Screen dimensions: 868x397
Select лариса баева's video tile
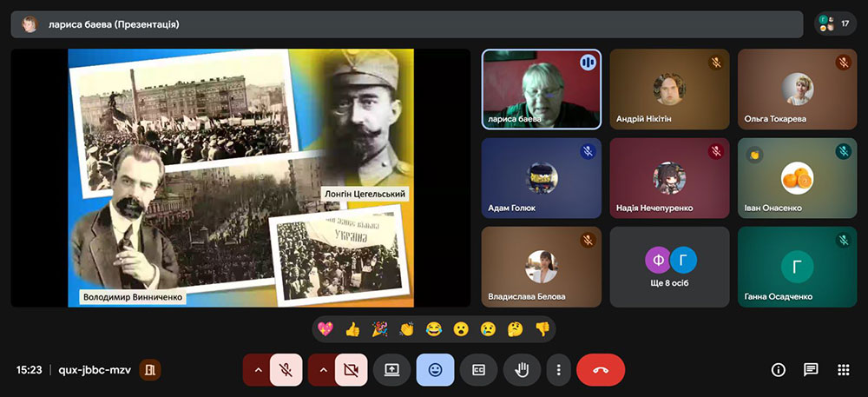[x=541, y=89]
